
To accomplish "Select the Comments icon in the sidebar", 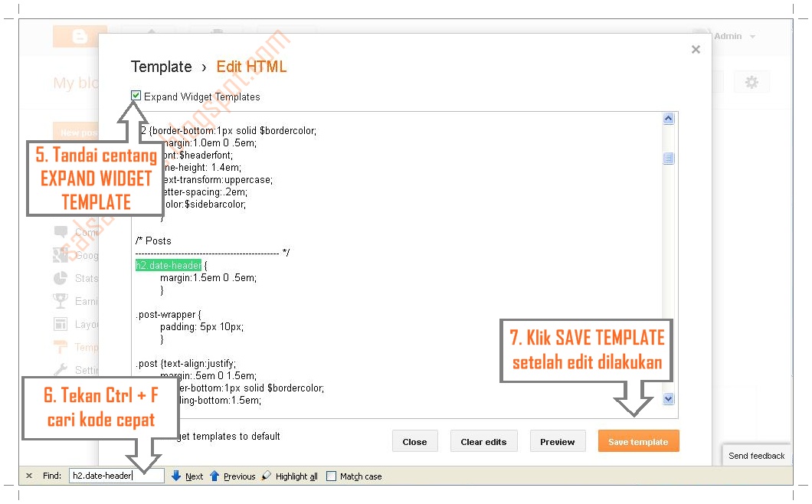I will [61, 232].
